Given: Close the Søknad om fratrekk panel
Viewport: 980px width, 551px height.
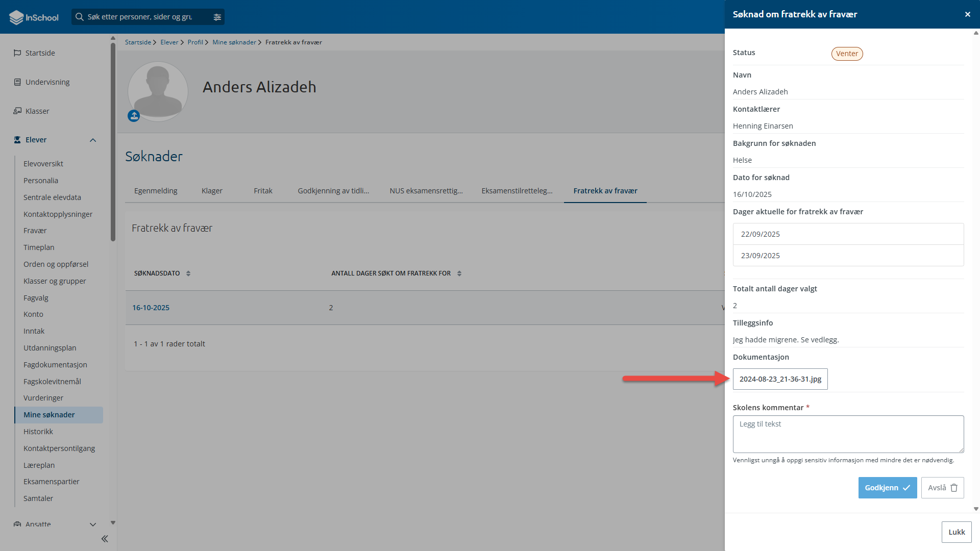Looking at the screenshot, I should coord(968,14).
